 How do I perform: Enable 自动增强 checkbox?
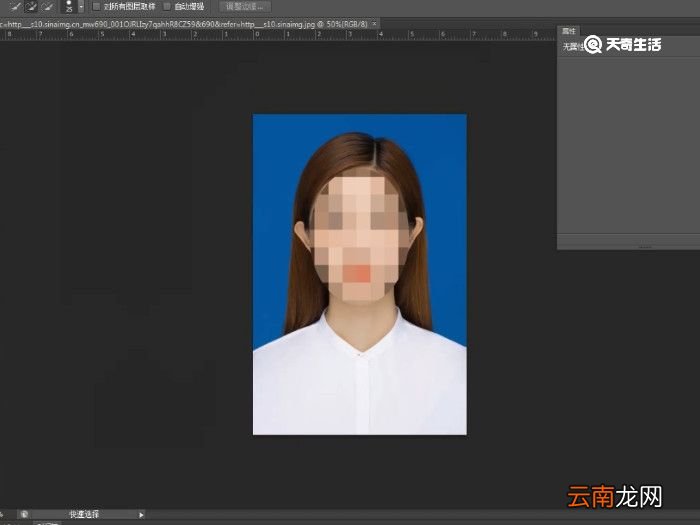point(167,7)
